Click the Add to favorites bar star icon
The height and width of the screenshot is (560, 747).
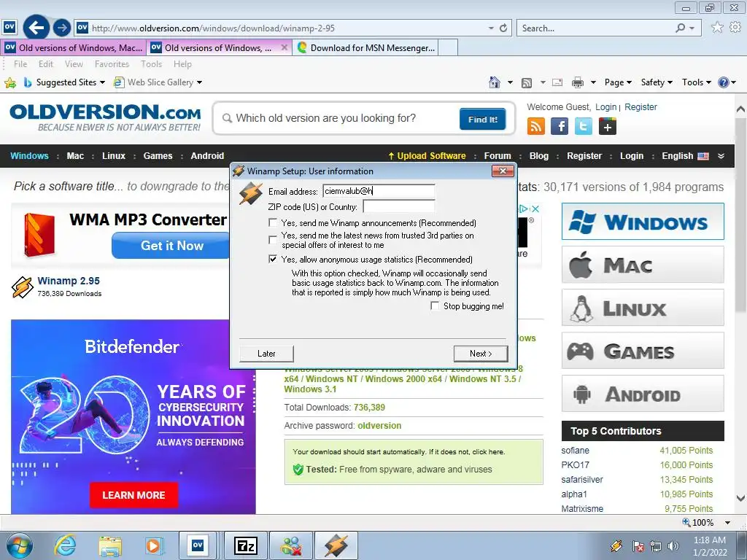point(10,83)
